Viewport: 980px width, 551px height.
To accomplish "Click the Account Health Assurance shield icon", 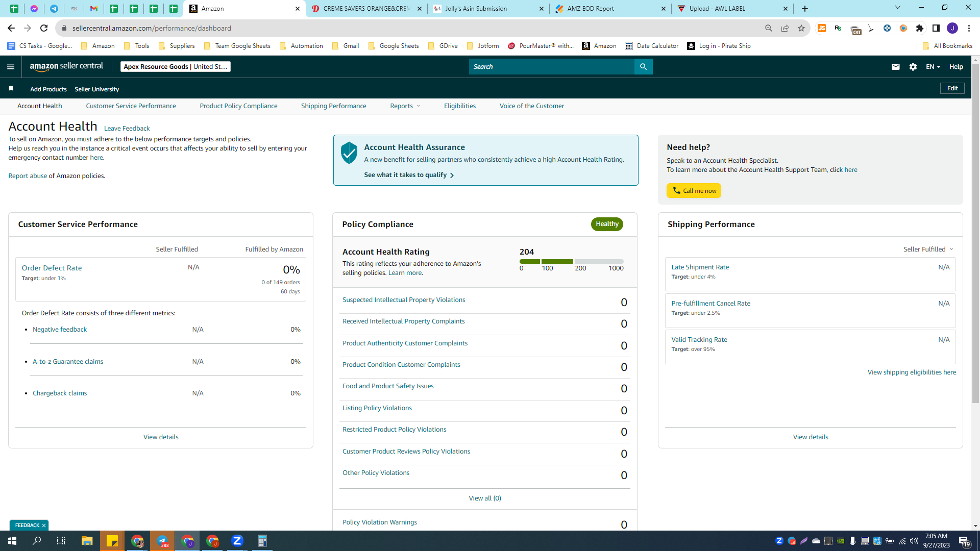I will [349, 153].
